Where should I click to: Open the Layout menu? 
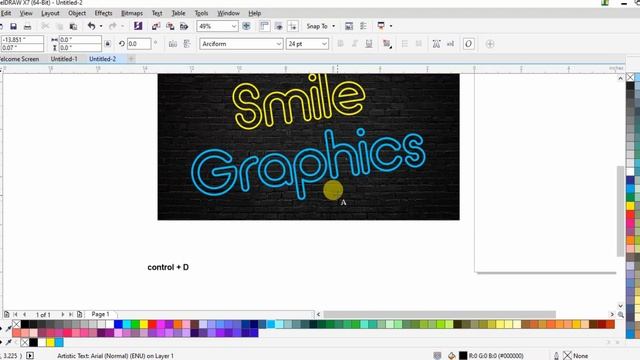click(50, 13)
